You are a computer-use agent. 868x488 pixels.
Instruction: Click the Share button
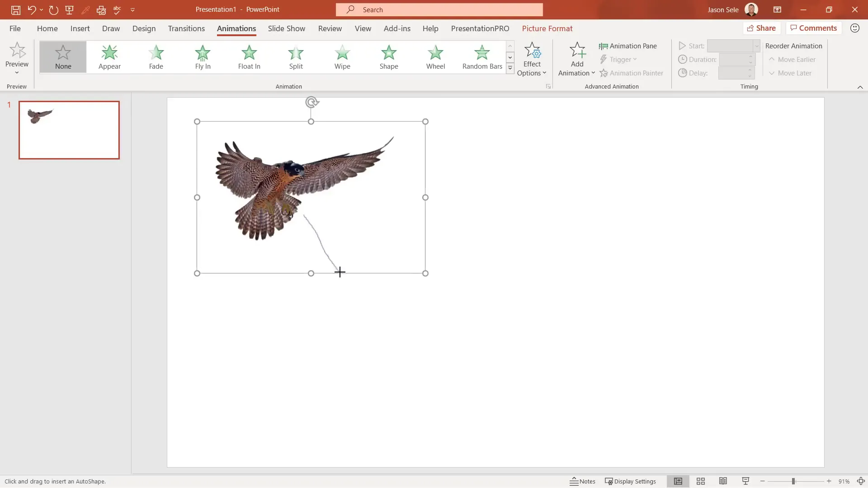tap(761, 28)
